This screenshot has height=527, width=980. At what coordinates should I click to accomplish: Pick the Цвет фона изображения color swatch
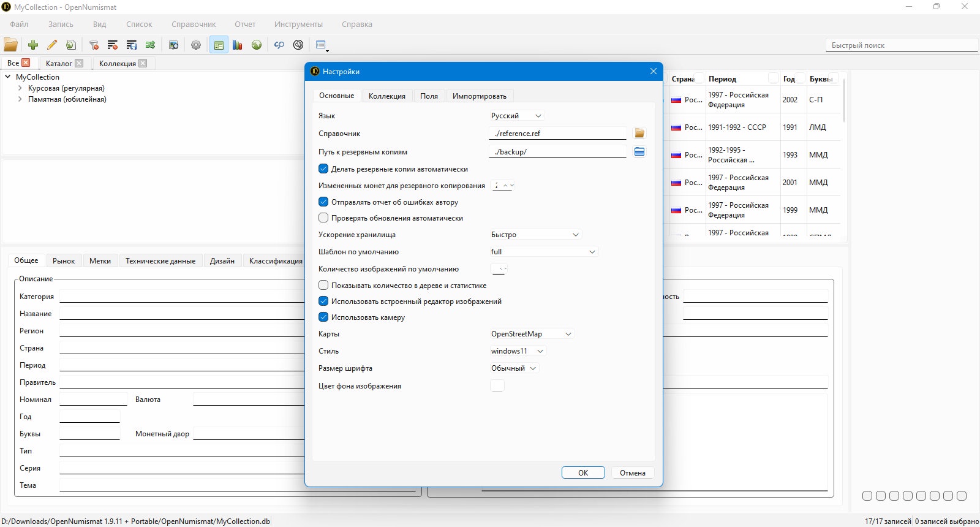point(497,385)
